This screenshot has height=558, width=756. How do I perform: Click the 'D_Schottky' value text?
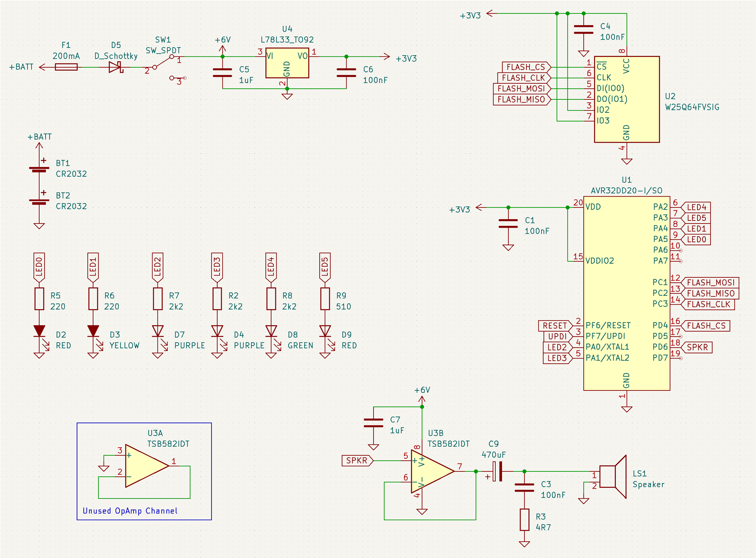coord(116,56)
